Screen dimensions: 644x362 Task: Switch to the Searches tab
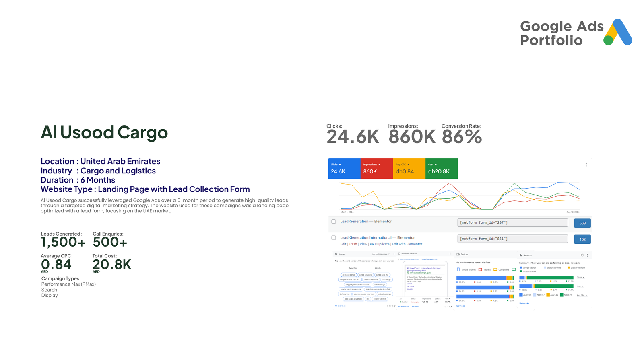[x=353, y=268]
